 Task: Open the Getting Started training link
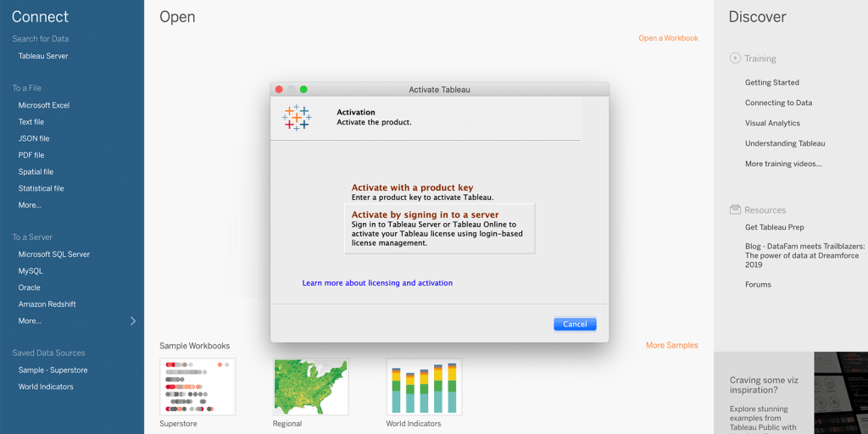pyautogui.click(x=771, y=82)
